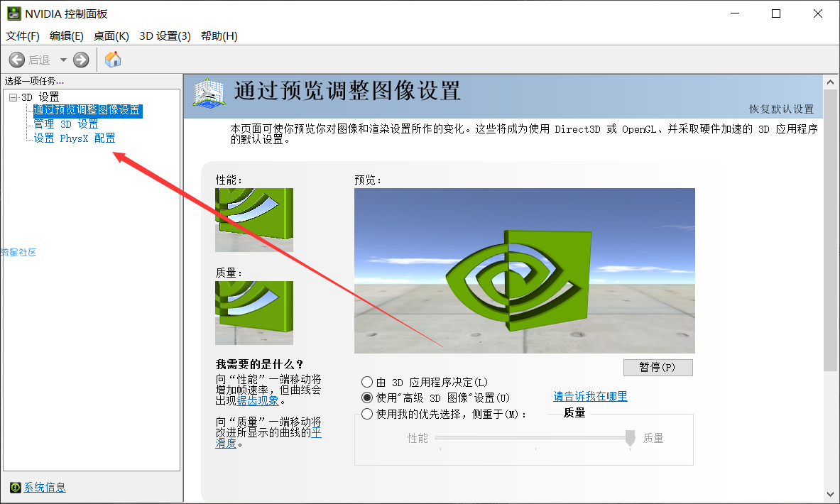The width and height of the screenshot is (840, 504).
Task: Click the NVIDIA logo in title bar
Action: 14,13
